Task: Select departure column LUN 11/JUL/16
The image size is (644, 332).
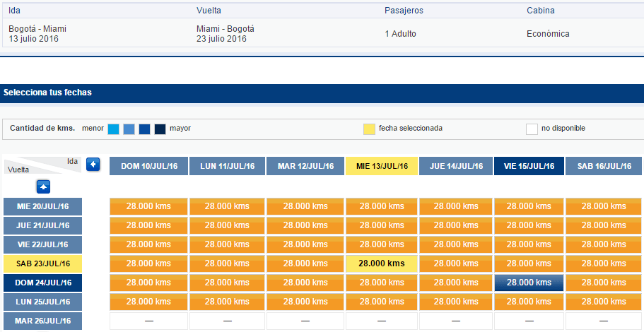Action: click(x=227, y=166)
